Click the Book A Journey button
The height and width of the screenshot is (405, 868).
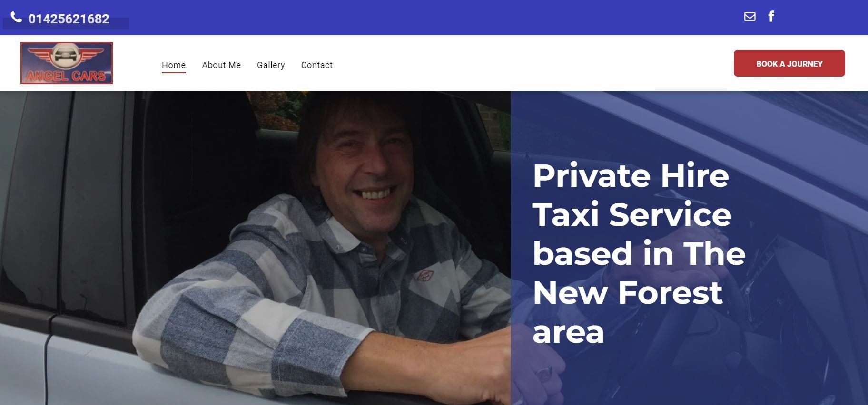789,63
